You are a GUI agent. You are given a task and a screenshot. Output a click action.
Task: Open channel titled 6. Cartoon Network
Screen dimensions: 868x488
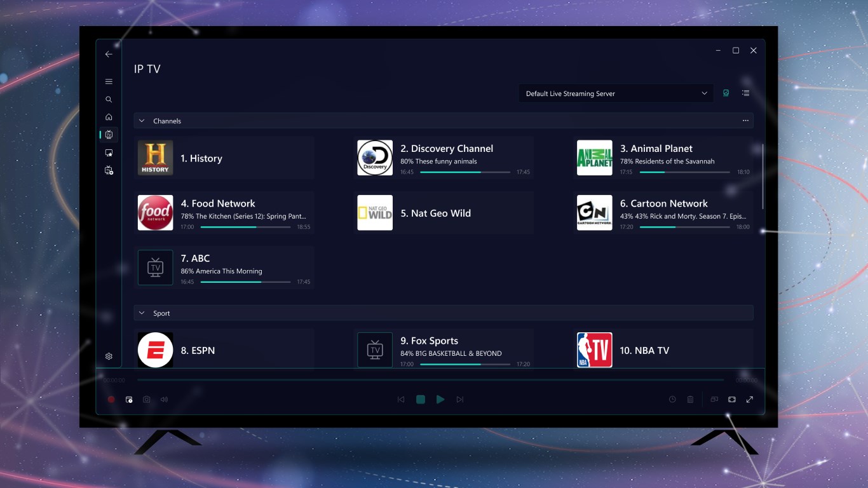(x=664, y=203)
